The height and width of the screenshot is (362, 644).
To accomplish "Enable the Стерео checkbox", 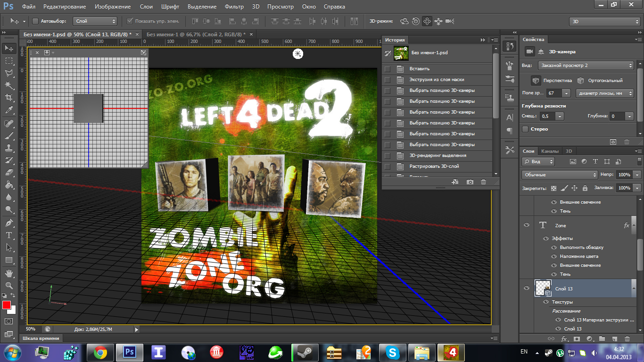I will (525, 129).
